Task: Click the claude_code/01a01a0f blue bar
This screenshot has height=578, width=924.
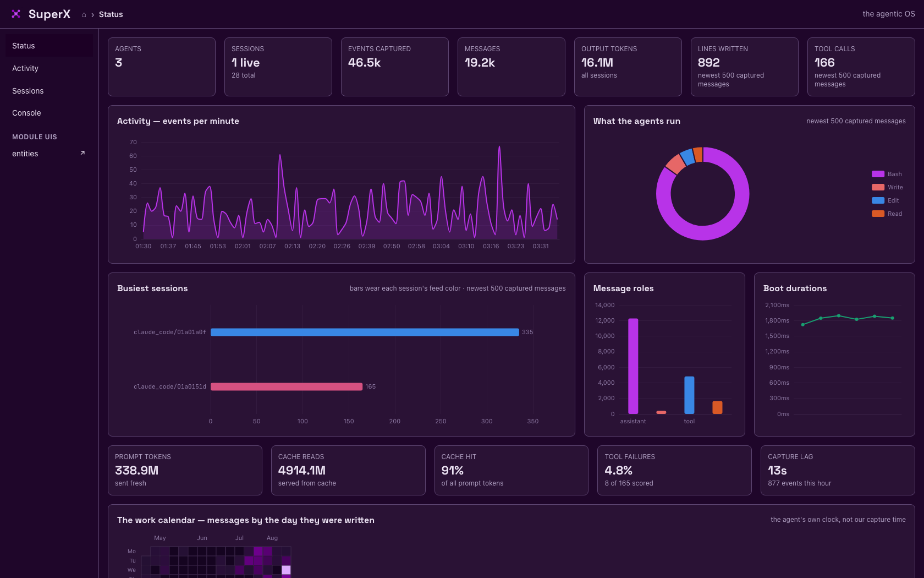Action: coord(365,332)
